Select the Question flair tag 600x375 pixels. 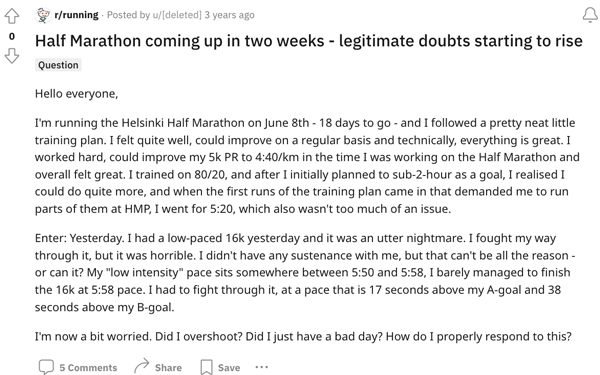(58, 65)
